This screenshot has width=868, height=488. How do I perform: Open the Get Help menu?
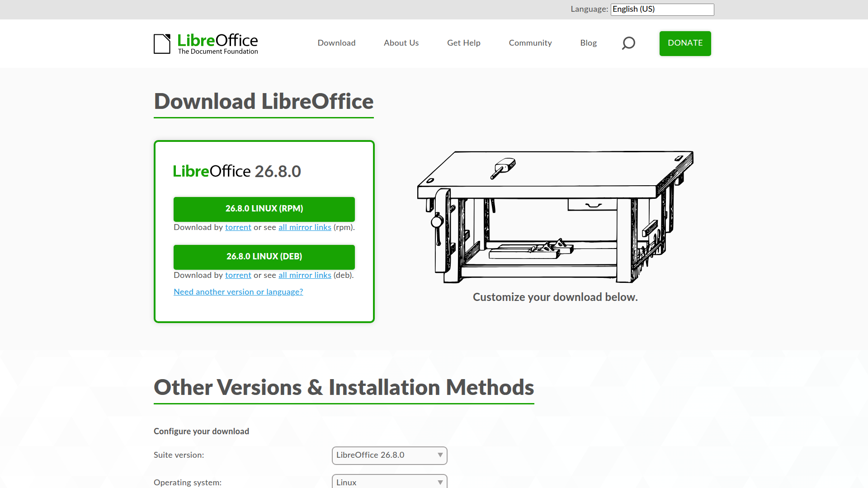pos(463,43)
